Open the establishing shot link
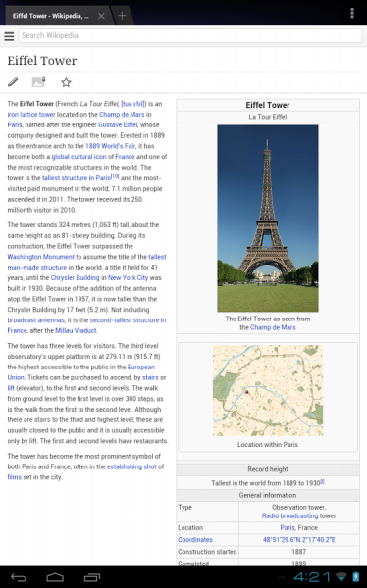This screenshot has height=588, width=367. 131,466
